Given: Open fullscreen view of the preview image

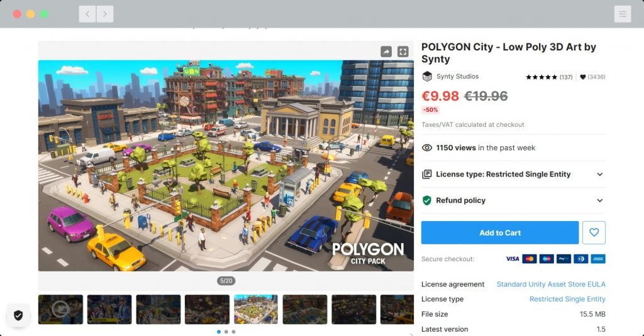Looking at the screenshot, I should point(403,51).
